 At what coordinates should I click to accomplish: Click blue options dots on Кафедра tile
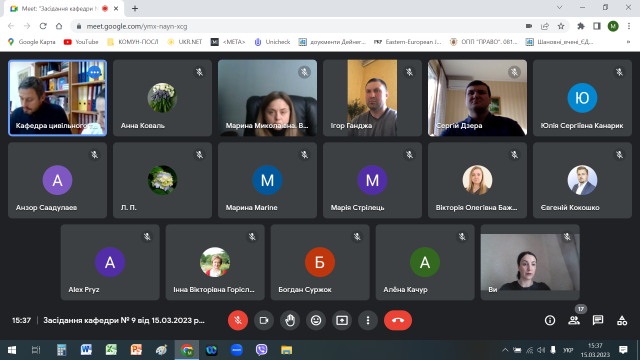[94, 72]
